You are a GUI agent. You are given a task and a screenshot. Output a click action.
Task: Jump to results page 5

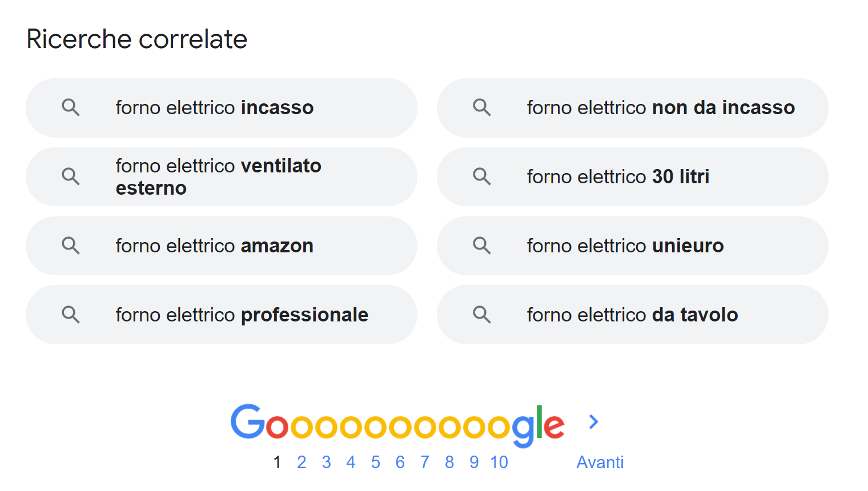(x=375, y=462)
